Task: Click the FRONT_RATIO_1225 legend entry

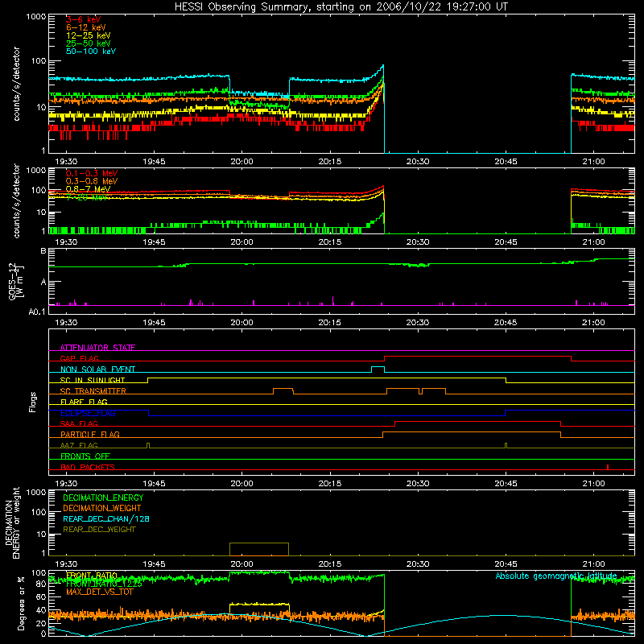Action: 104,584
